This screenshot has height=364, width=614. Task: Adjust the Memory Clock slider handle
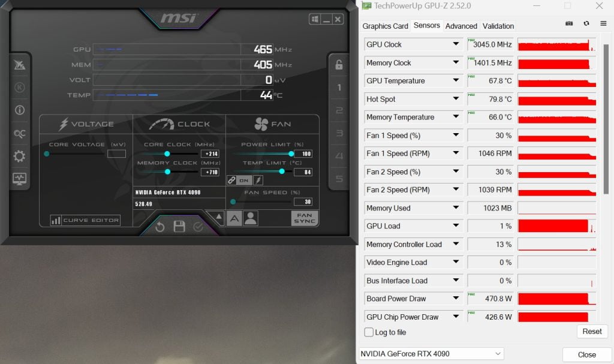point(168,172)
